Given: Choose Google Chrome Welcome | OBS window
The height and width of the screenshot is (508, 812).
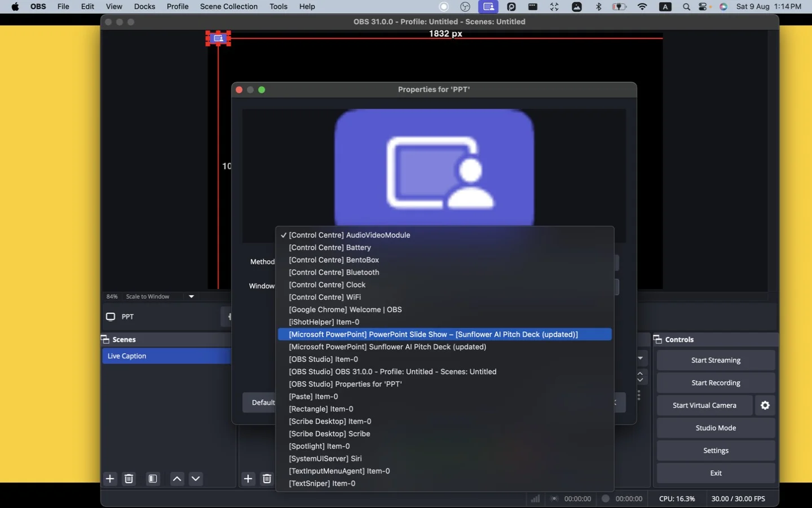Looking at the screenshot, I should (x=445, y=309).
